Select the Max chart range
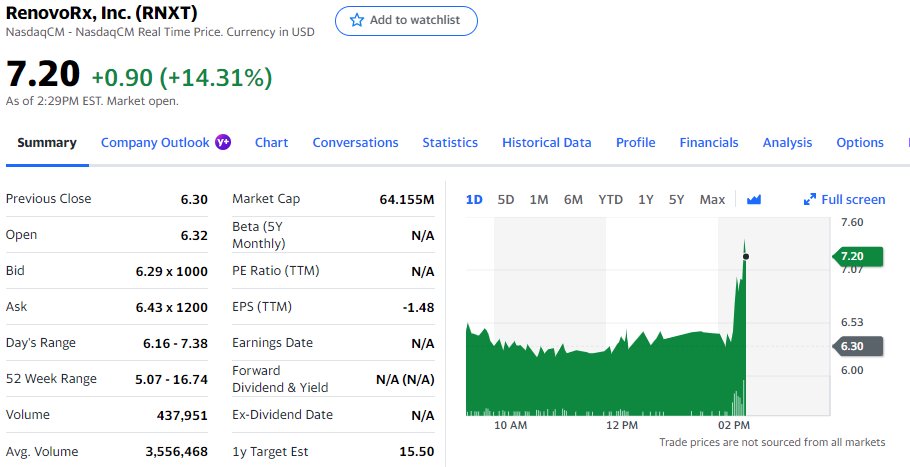The image size is (910, 467). coord(712,200)
